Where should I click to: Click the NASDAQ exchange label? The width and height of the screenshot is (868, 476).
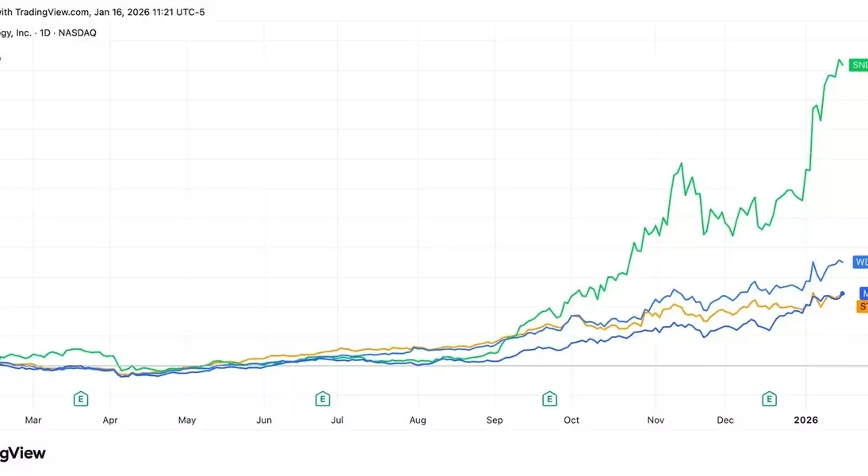78,33
